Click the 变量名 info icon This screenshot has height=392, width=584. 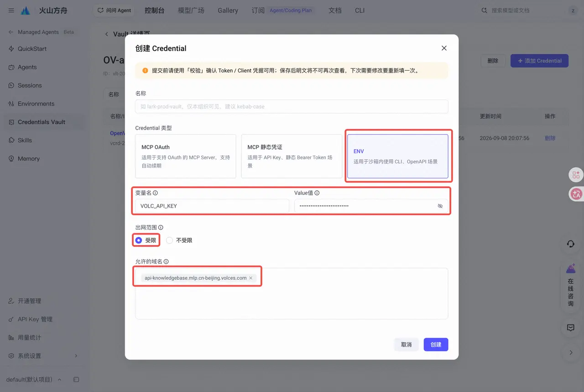pos(155,193)
